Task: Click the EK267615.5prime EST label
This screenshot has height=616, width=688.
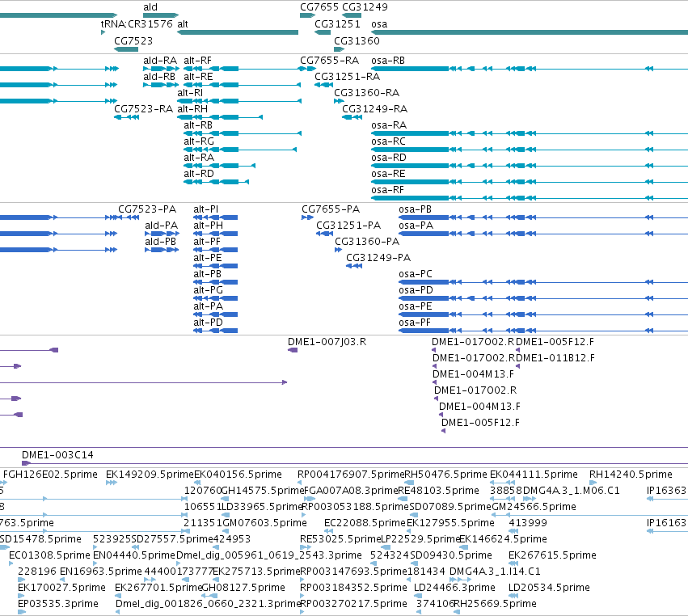Action: tap(552, 555)
